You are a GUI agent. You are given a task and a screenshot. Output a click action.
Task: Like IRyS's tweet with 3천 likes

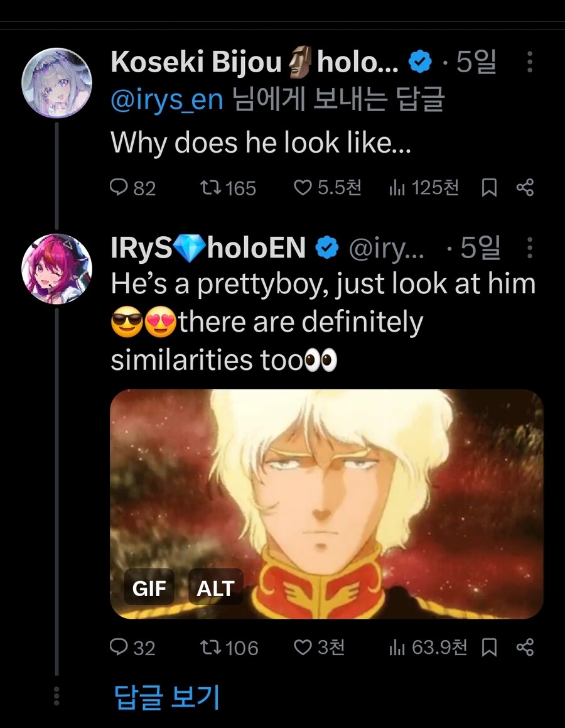coord(319,647)
